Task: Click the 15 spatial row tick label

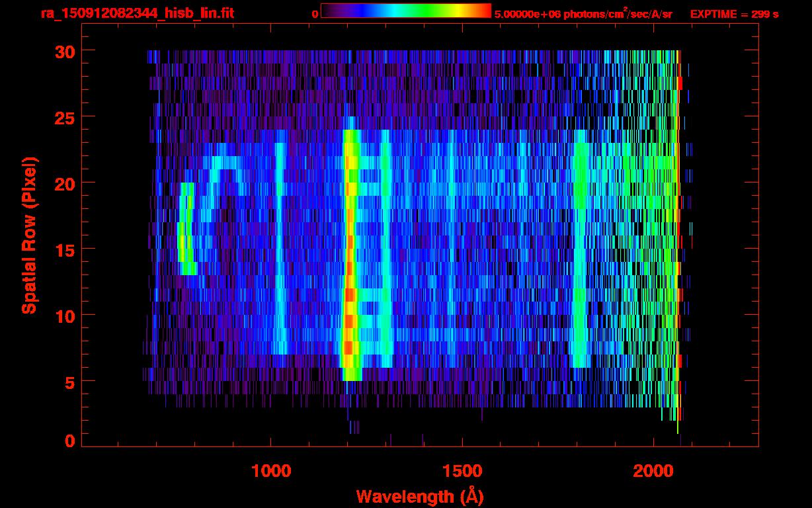Action: tap(64, 249)
